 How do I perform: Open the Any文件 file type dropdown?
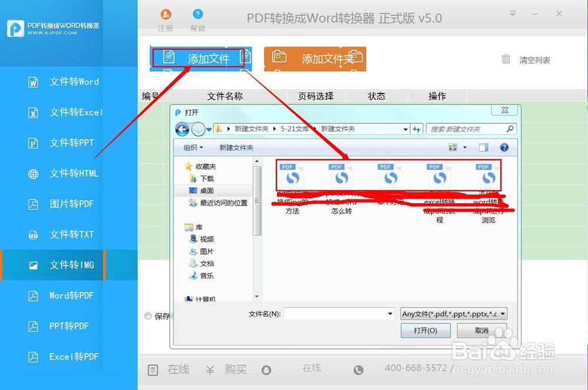pos(454,314)
